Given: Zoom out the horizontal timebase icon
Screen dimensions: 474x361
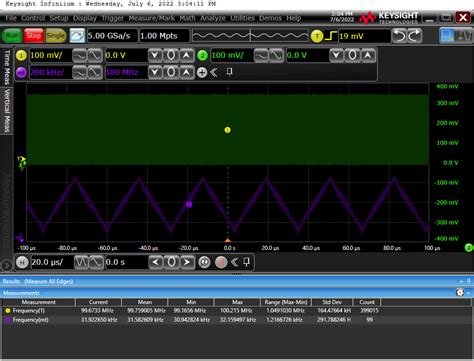Looking at the screenshot, I should click(81, 262).
